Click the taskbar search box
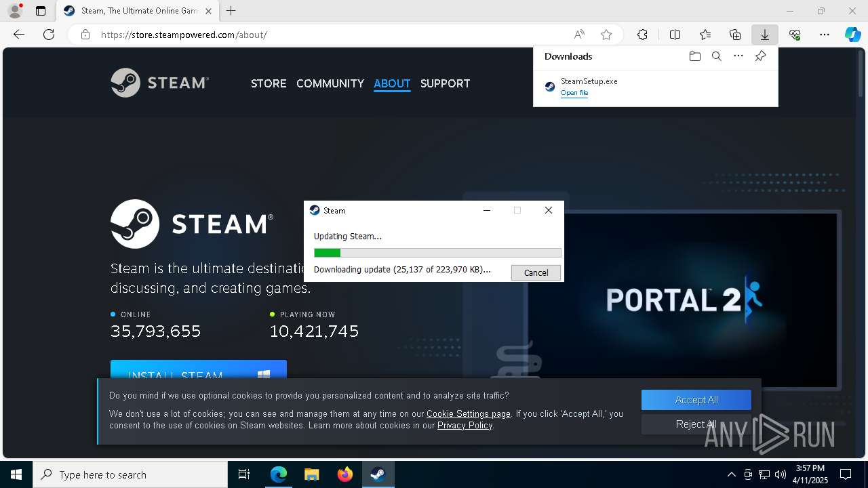Image resolution: width=868 pixels, height=488 pixels. point(130,474)
